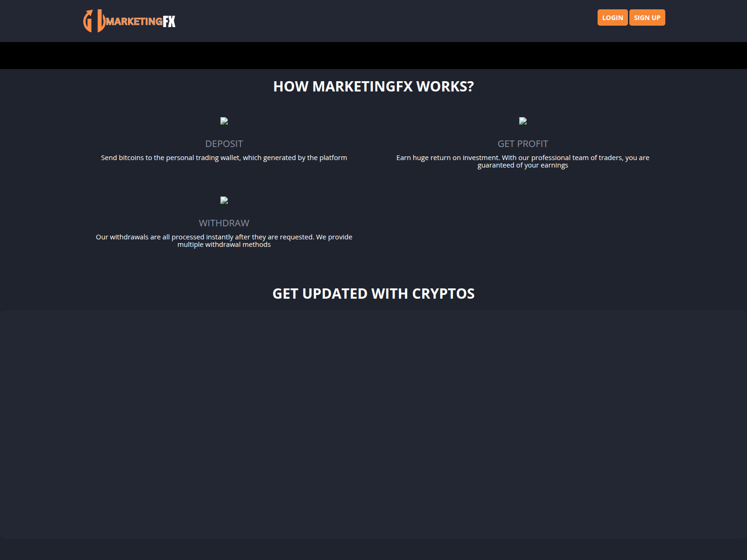This screenshot has height=560, width=747.
Task: Select the WITHDRAW heading
Action: [224, 223]
